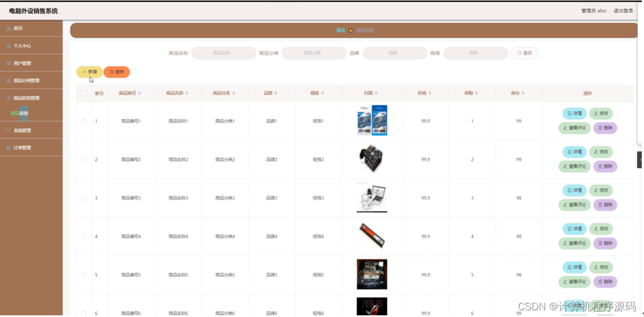The height and width of the screenshot is (317, 644).
Task: Click 详情 button for 商品名称3
Action: pos(574,190)
